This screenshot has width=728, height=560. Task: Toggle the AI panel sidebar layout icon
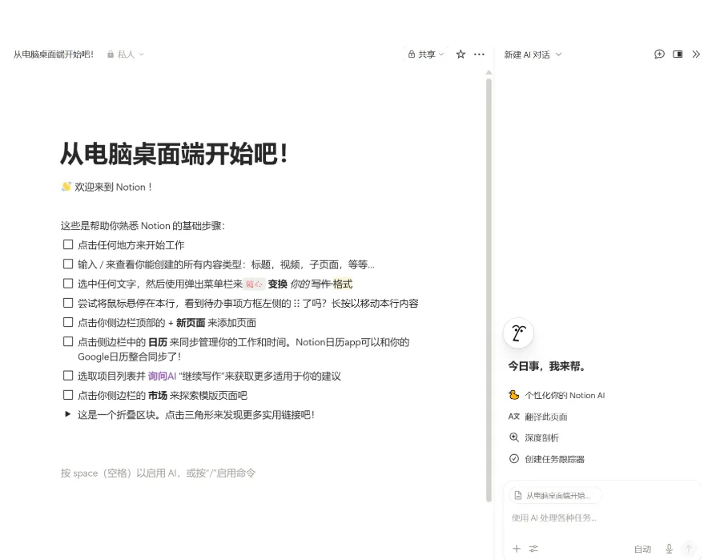click(x=678, y=54)
